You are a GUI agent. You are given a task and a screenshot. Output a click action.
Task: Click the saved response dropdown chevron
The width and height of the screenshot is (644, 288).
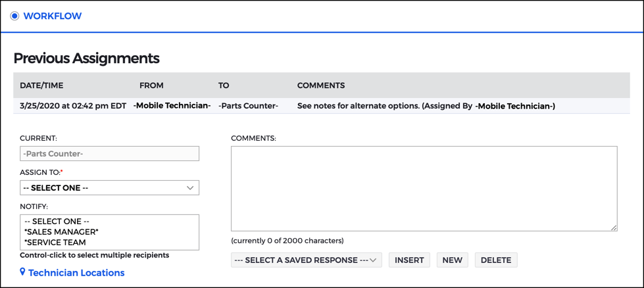pos(373,260)
